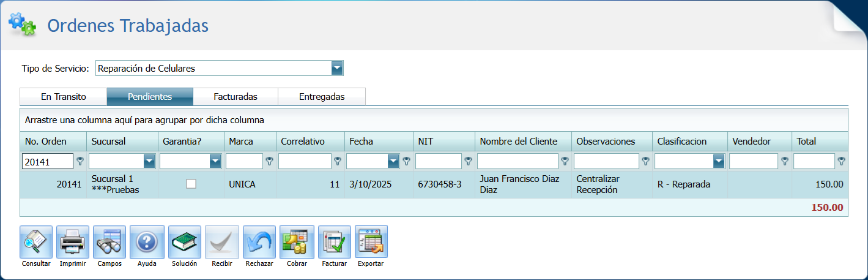Sort by the Correlativo column header
Viewport: 868px width, 280px height.
coord(310,142)
